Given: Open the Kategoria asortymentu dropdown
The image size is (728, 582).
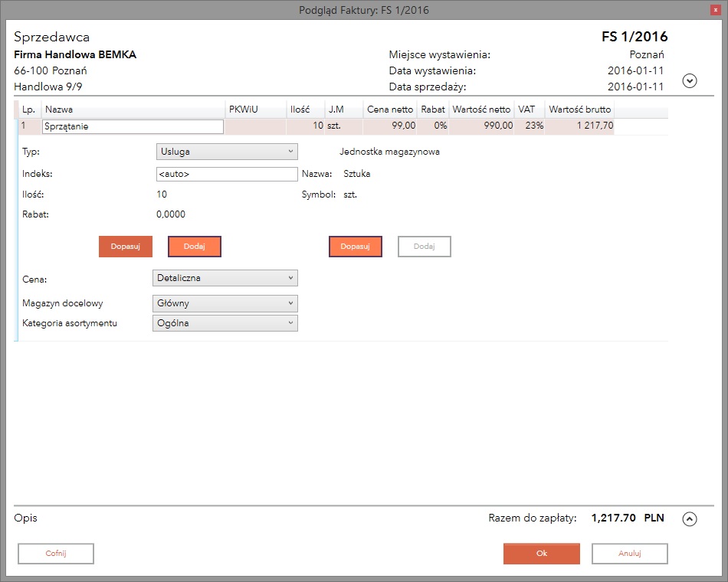Looking at the screenshot, I should coord(225,323).
